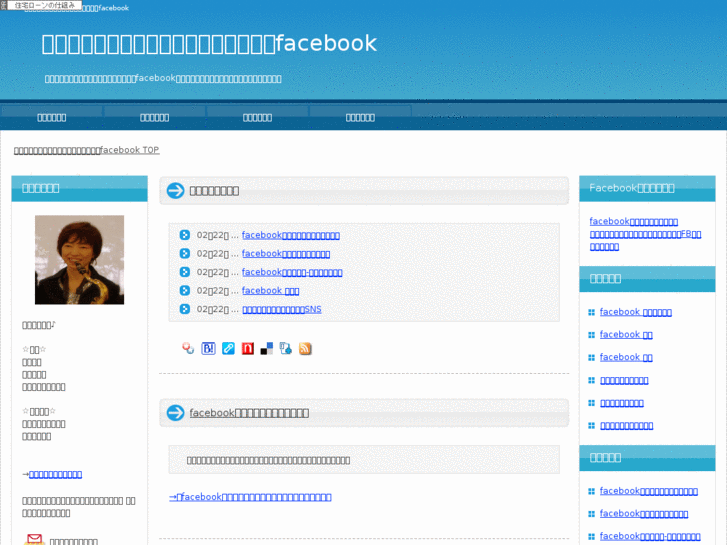Click bullet icon beside the link ending in SNS
The width and height of the screenshot is (727, 545).
click(185, 309)
